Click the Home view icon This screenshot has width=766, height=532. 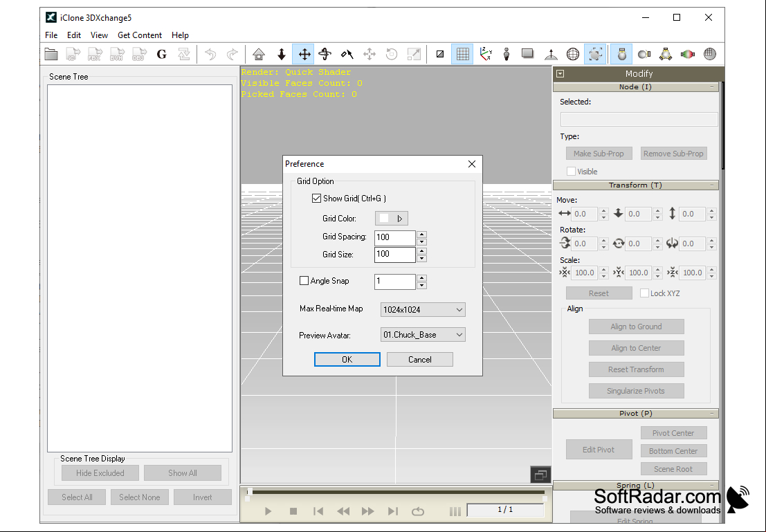click(259, 54)
